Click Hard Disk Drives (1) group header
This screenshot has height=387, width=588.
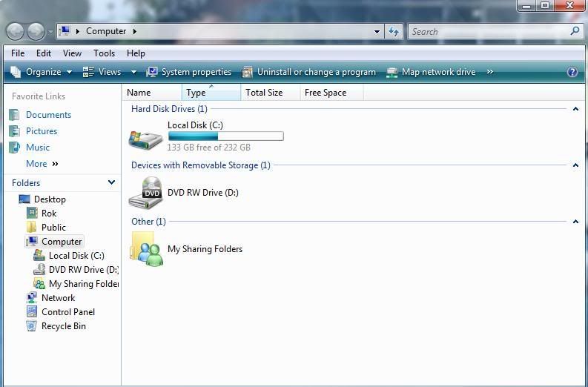coord(169,109)
